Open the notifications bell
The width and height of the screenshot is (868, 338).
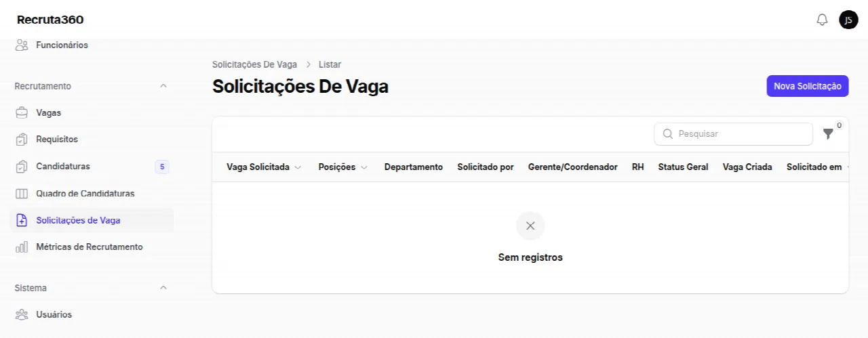[x=822, y=20]
